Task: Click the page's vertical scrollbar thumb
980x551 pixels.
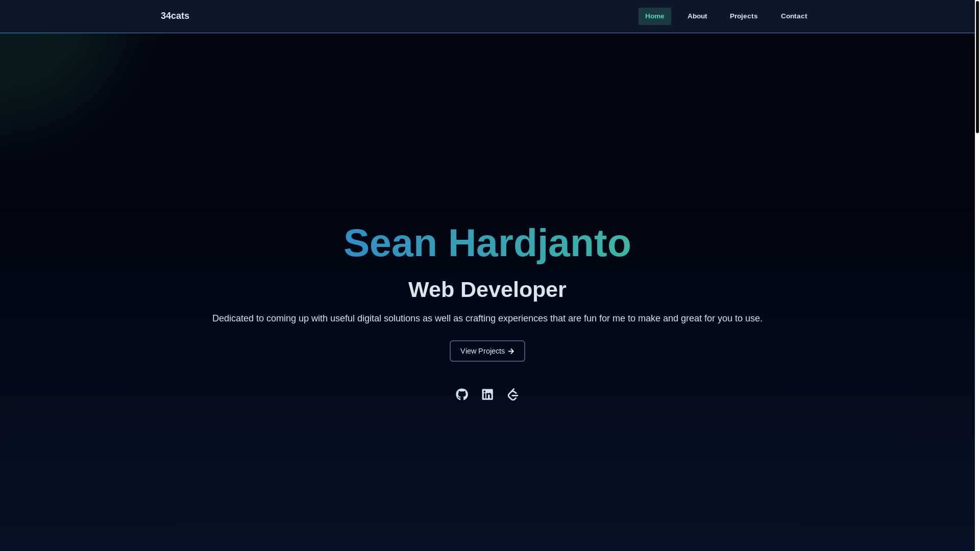Action: click(977, 67)
